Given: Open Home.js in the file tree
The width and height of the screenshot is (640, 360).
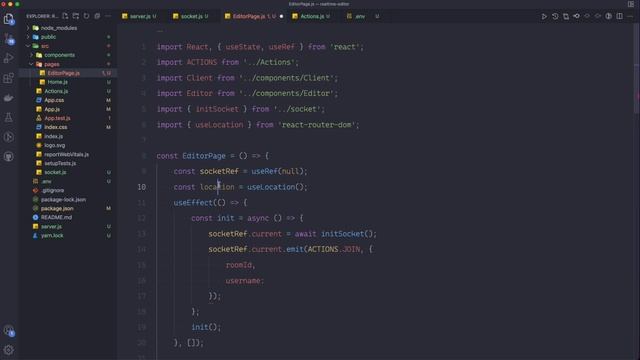Looking at the screenshot, I should coord(58,82).
